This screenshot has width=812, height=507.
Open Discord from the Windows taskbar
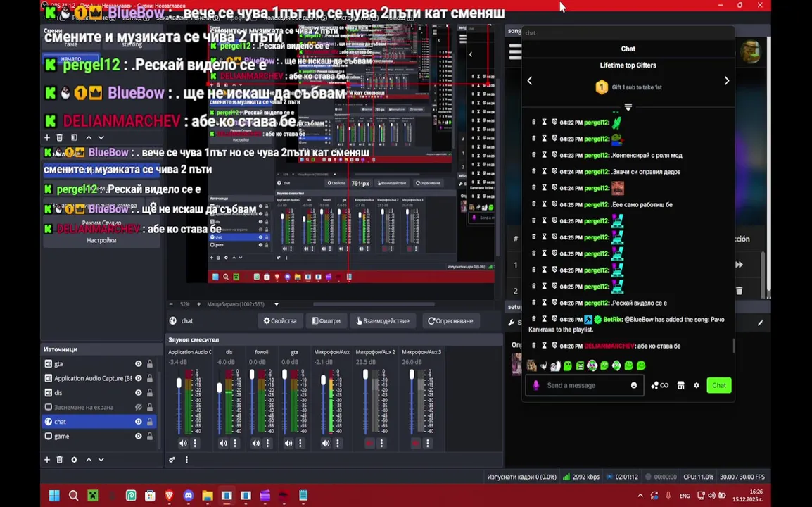click(189, 496)
